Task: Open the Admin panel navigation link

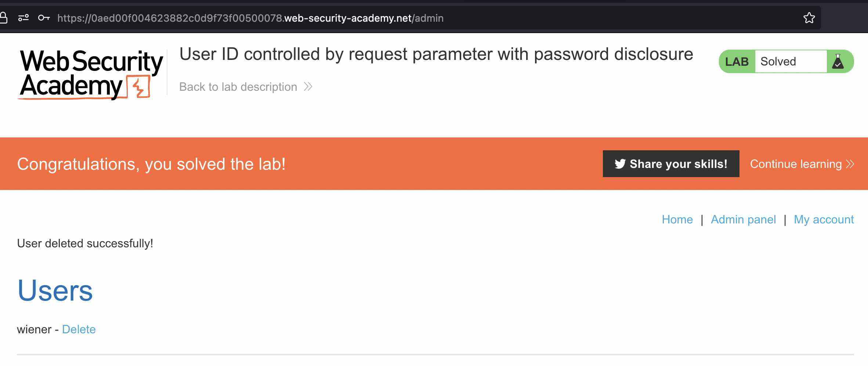Action: click(743, 219)
